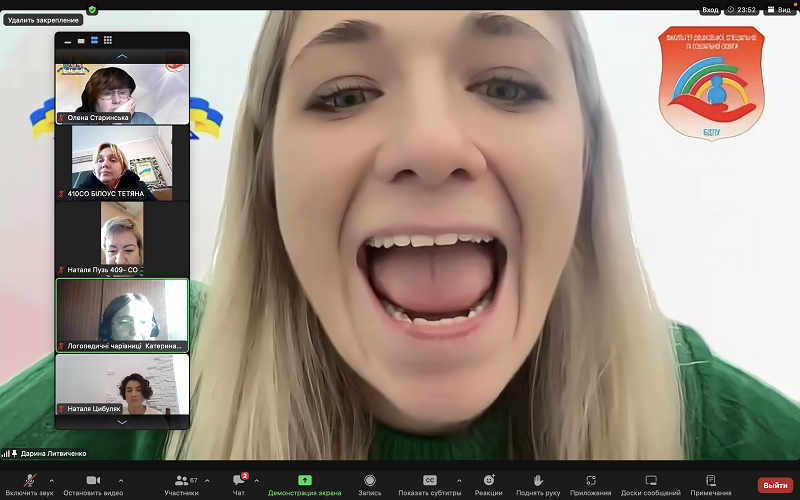The image size is (800, 500).
Task: Open the Участники participants panel
Action: click(x=181, y=485)
